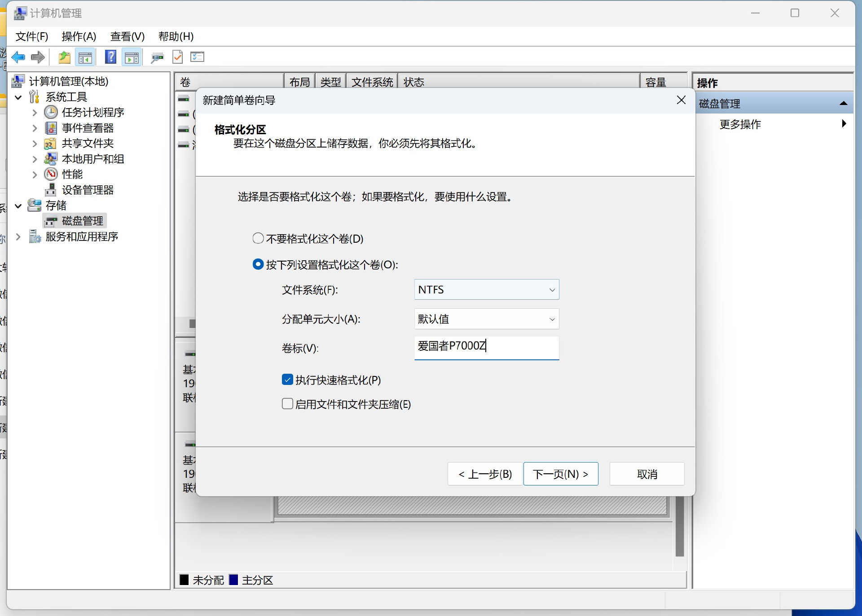Image resolution: width=862 pixels, height=616 pixels.
Task: Open the 查看(V) menu
Action: click(127, 36)
